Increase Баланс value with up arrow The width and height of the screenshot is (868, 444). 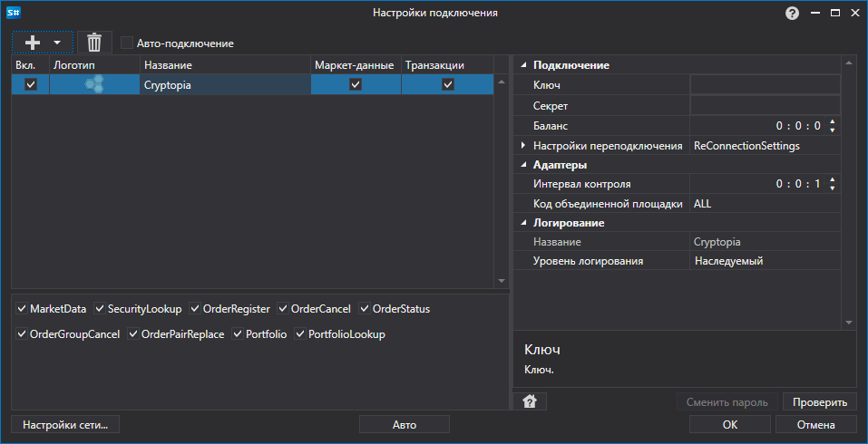click(832, 121)
